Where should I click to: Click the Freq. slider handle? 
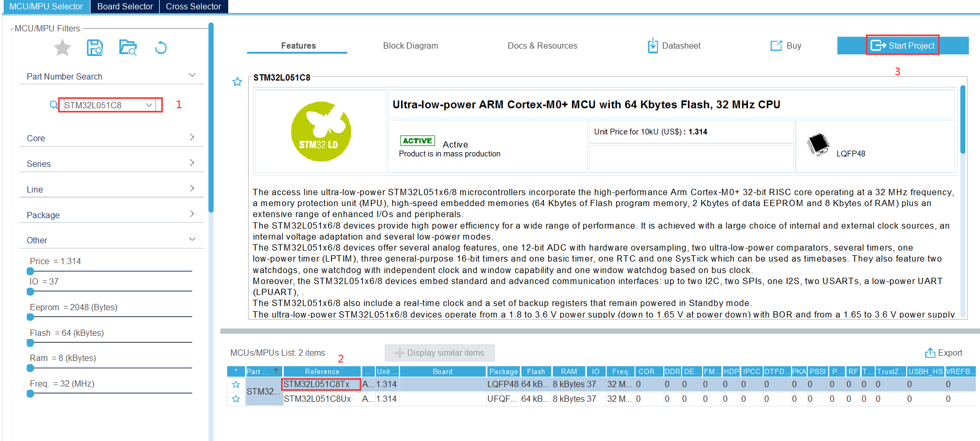tap(30, 394)
